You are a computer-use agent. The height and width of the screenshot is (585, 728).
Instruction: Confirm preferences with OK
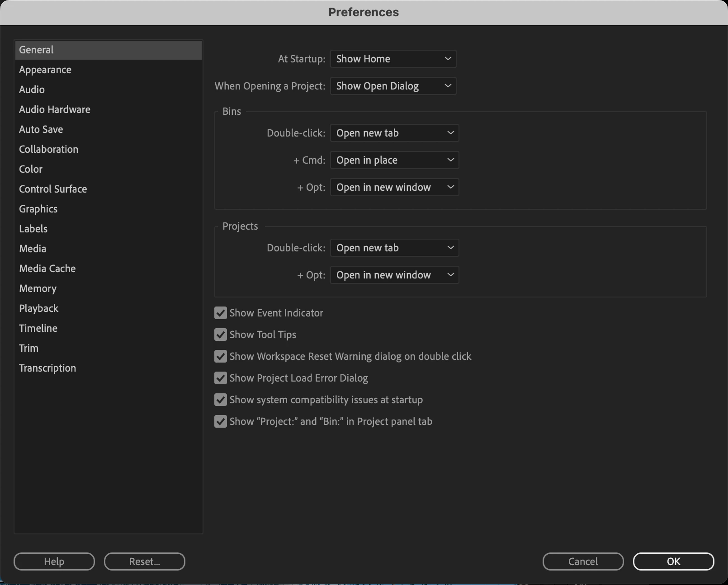coord(674,561)
